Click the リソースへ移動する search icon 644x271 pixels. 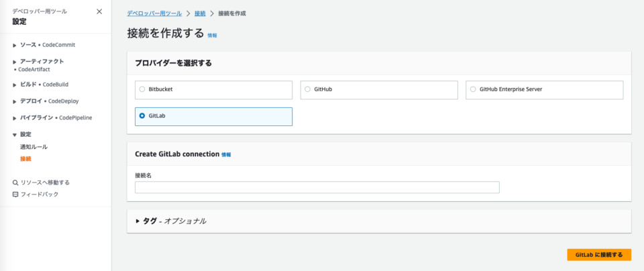pyautogui.click(x=15, y=182)
